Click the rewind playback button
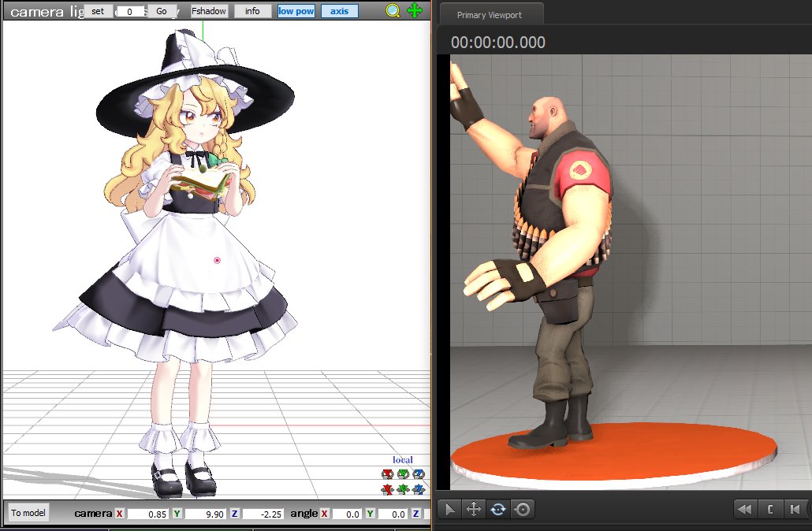 [x=743, y=509]
